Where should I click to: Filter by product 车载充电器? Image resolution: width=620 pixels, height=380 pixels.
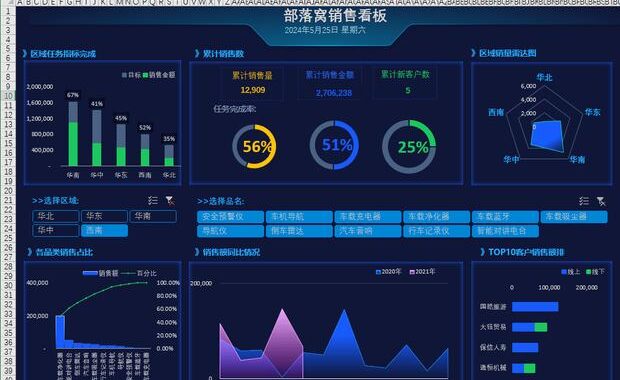tap(368, 217)
